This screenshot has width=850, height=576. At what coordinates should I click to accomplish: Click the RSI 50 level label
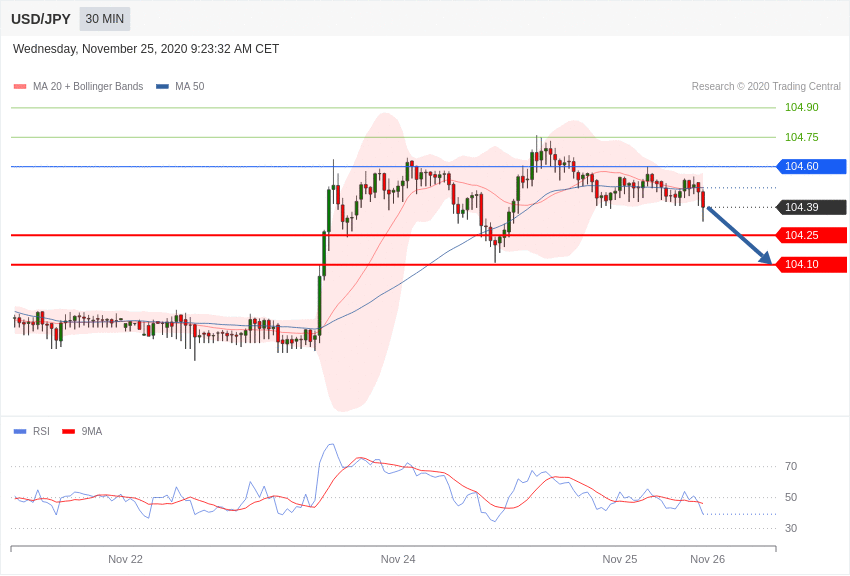click(x=791, y=497)
